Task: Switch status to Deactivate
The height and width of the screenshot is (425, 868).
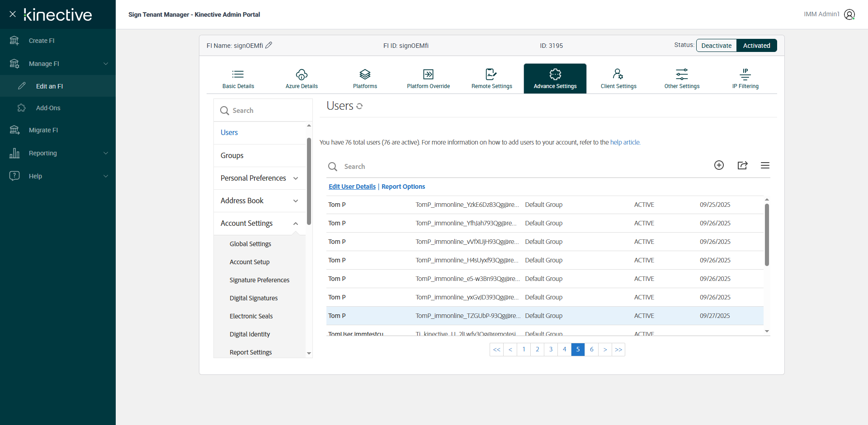Action: pyautogui.click(x=716, y=46)
